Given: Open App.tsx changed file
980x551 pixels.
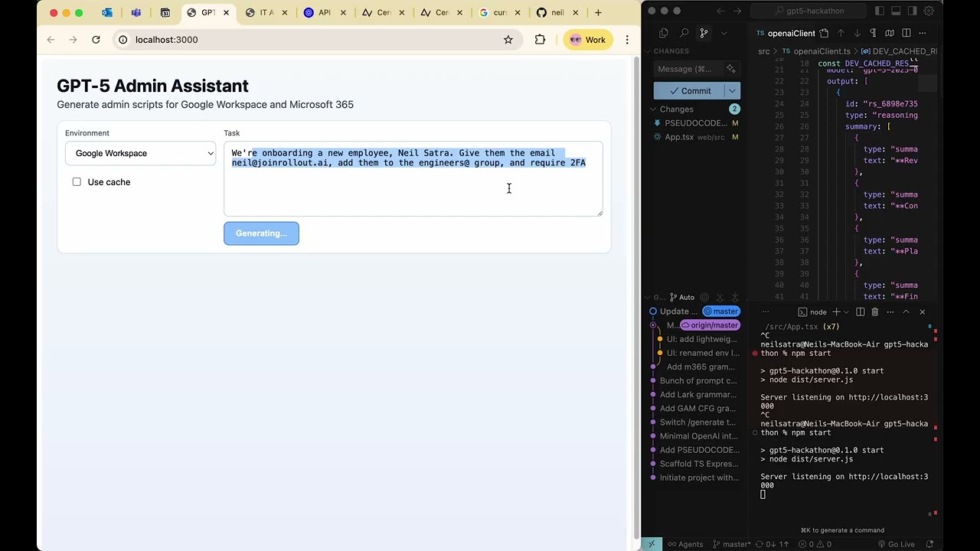Looking at the screenshot, I should tap(695, 137).
